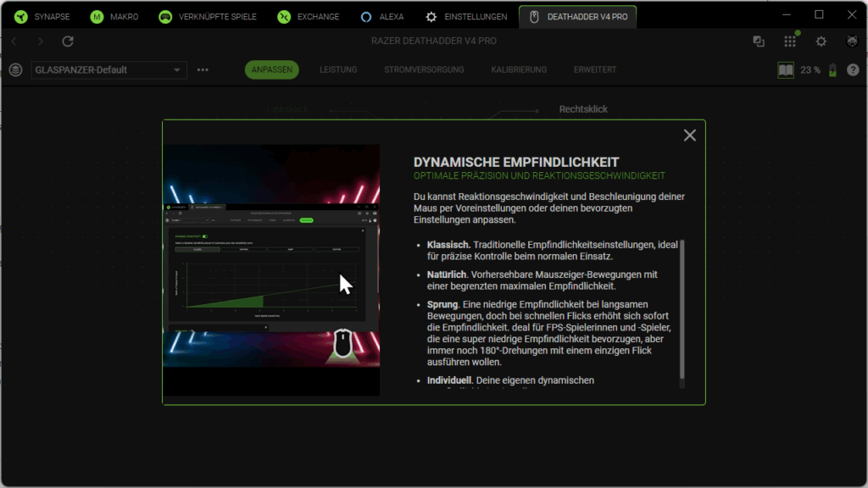Go forward with the right arrow
Screen dimensions: 868x488
click(41, 41)
